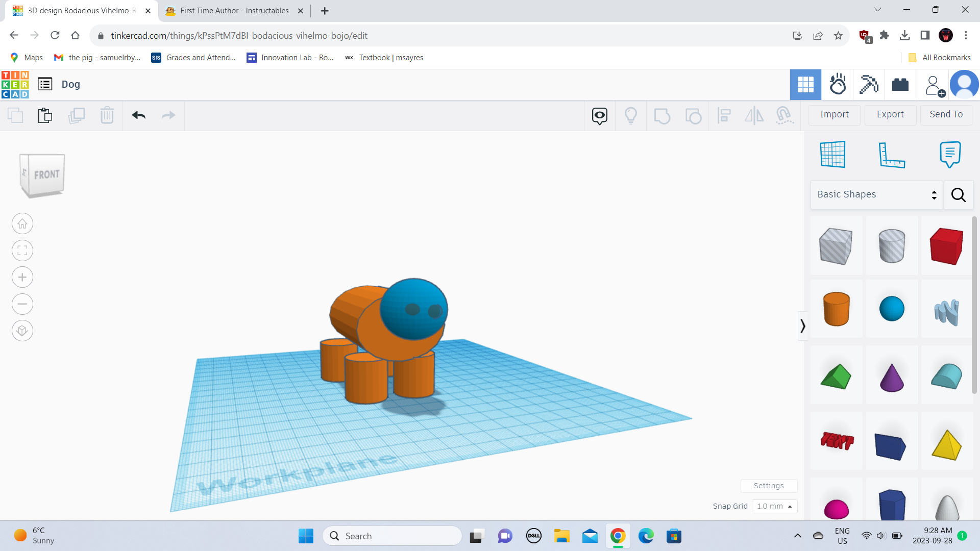
Task: Select the Dog design name label
Action: click(70, 84)
